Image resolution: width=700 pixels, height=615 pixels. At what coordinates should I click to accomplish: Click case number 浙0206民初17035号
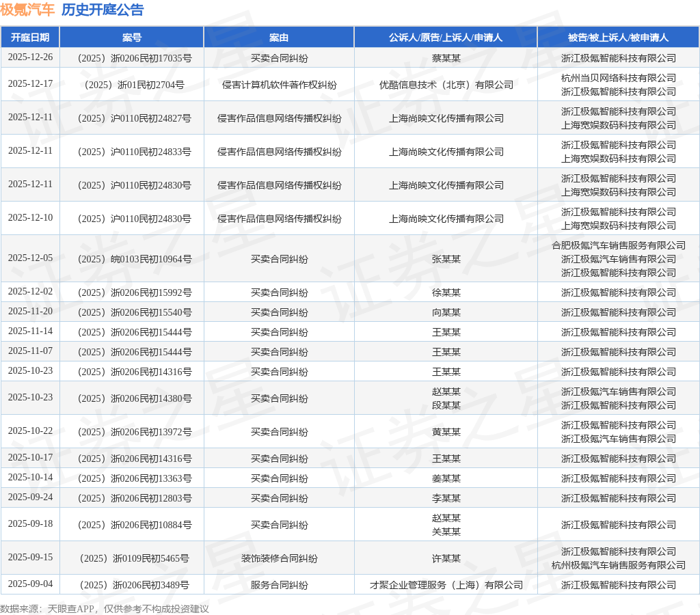(x=135, y=58)
